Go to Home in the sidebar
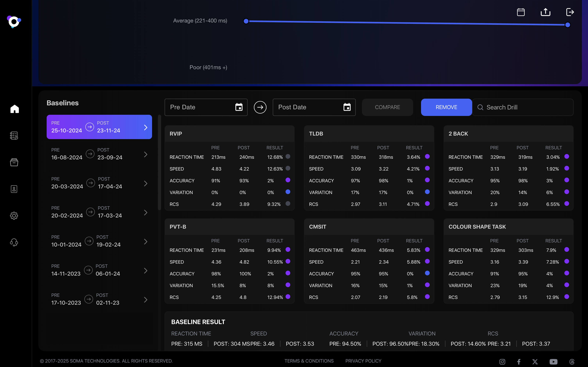Viewport: 588px width, 367px height. (14, 109)
